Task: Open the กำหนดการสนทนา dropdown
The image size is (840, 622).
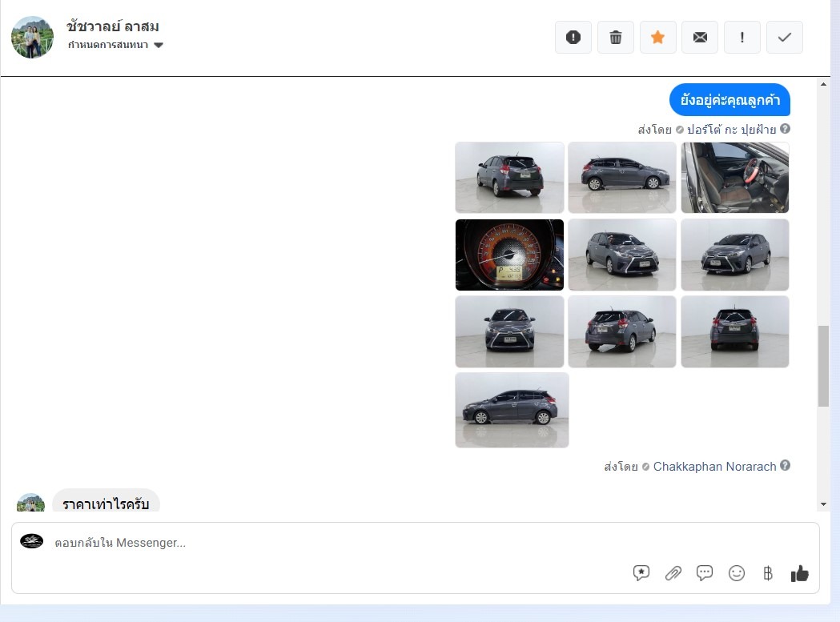Action: tap(115, 45)
